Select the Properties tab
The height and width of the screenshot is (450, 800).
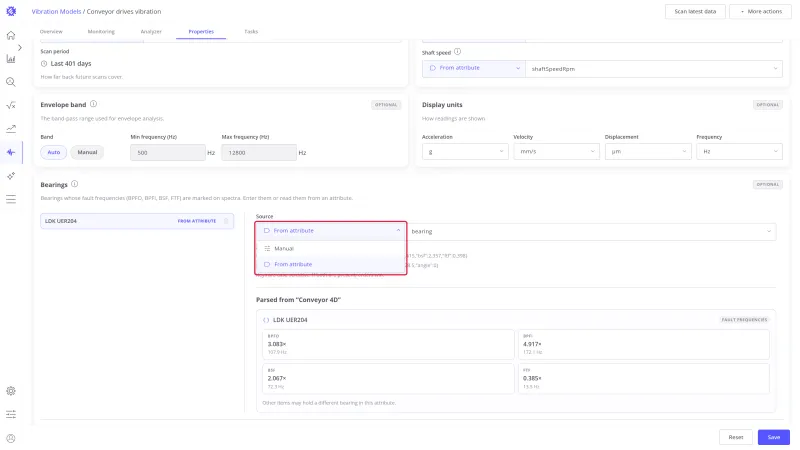click(201, 32)
